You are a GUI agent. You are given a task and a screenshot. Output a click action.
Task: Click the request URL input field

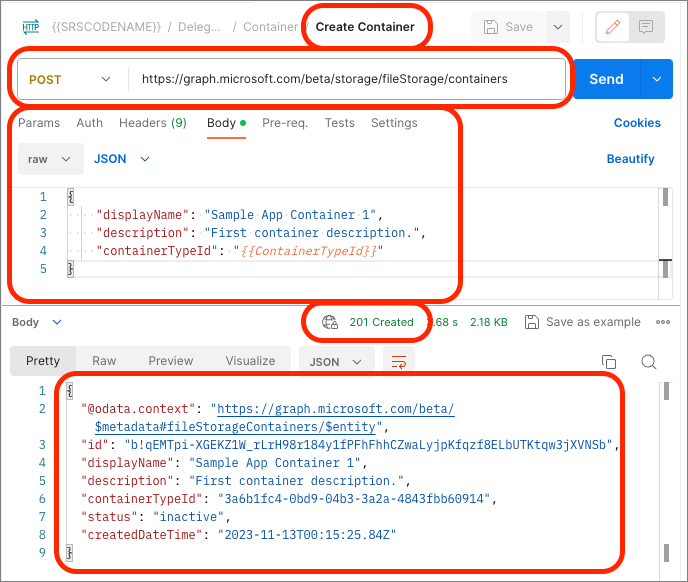(x=347, y=79)
